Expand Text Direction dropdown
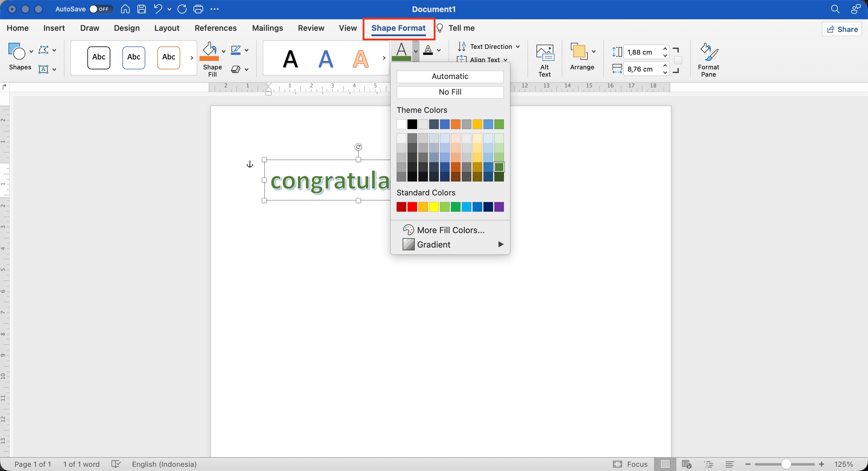The width and height of the screenshot is (868, 471). coord(517,46)
